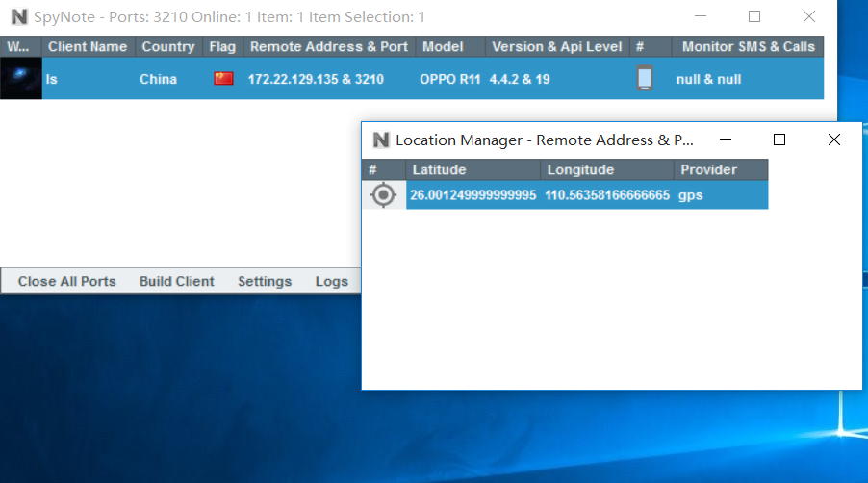868x483 pixels.
Task: Maximize the Location Manager window
Action: tap(779, 140)
